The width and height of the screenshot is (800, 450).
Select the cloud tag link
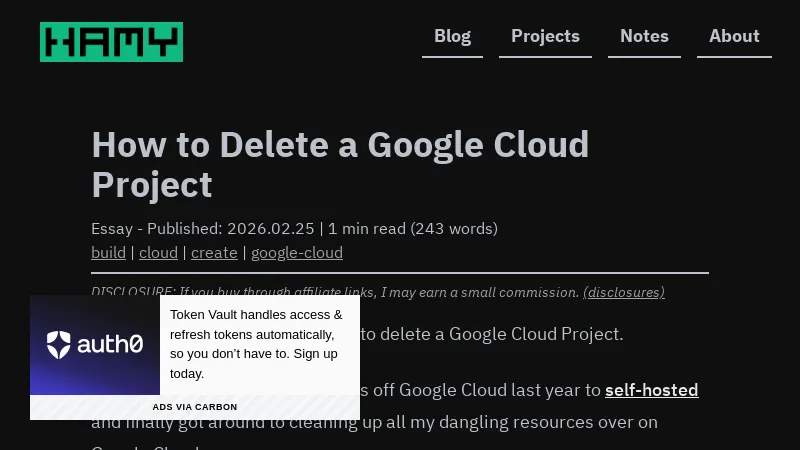(158, 253)
